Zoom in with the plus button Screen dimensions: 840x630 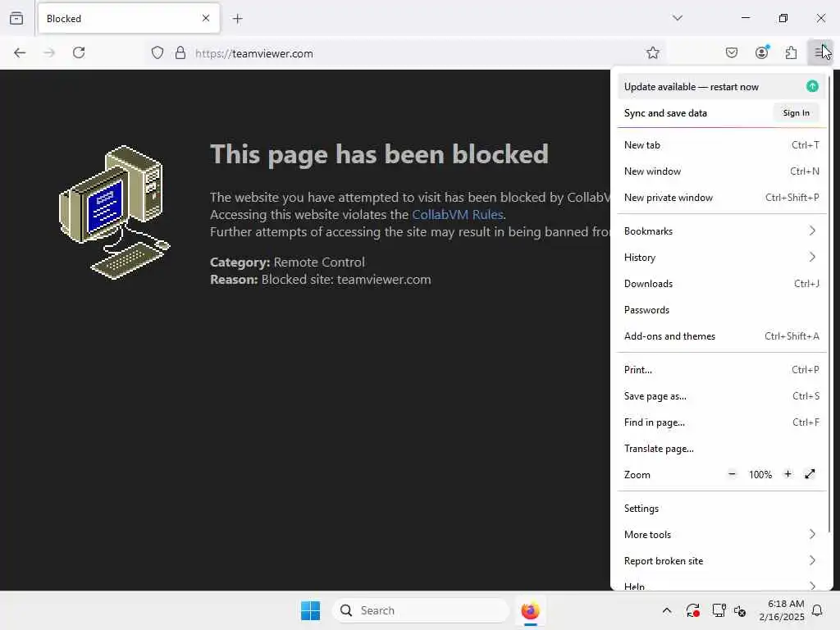(787, 474)
